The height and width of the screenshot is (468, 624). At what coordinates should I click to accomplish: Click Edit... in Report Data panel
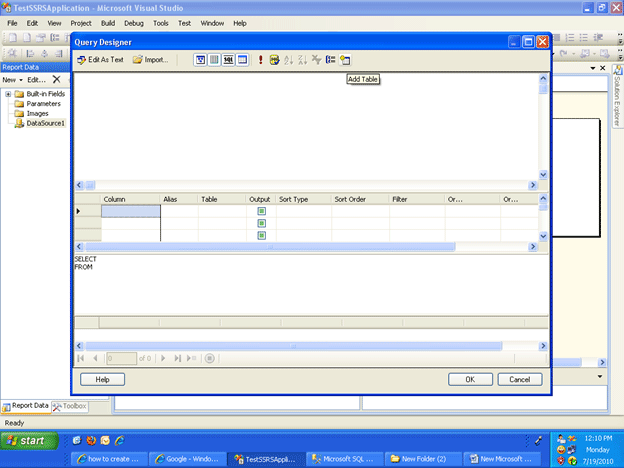click(36, 80)
